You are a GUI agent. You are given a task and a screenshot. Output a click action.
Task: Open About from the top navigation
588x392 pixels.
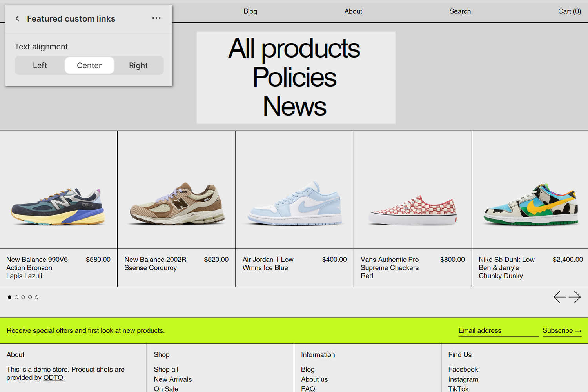[353, 11]
